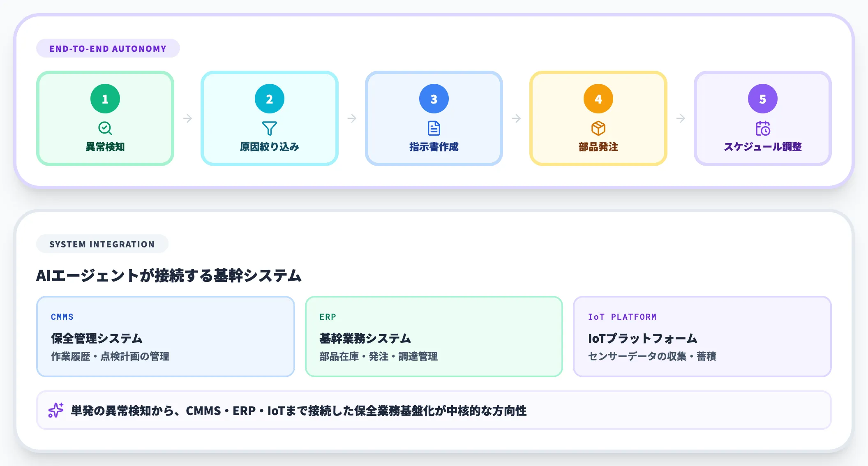868x466 pixels.
Task: Toggle the 原因絞り込み step card
Action: (270, 118)
